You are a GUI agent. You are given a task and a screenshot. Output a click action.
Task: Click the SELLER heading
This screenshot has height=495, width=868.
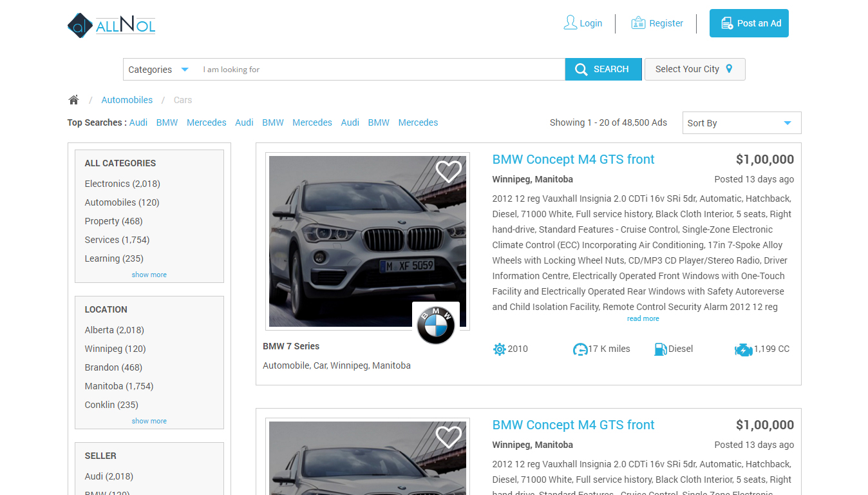[x=100, y=456]
